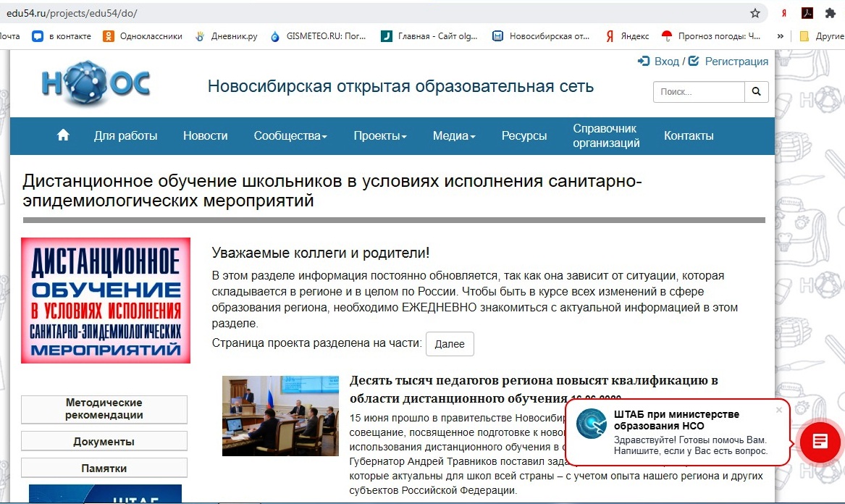Open the 'Методические рекомендации' section

[104, 409]
